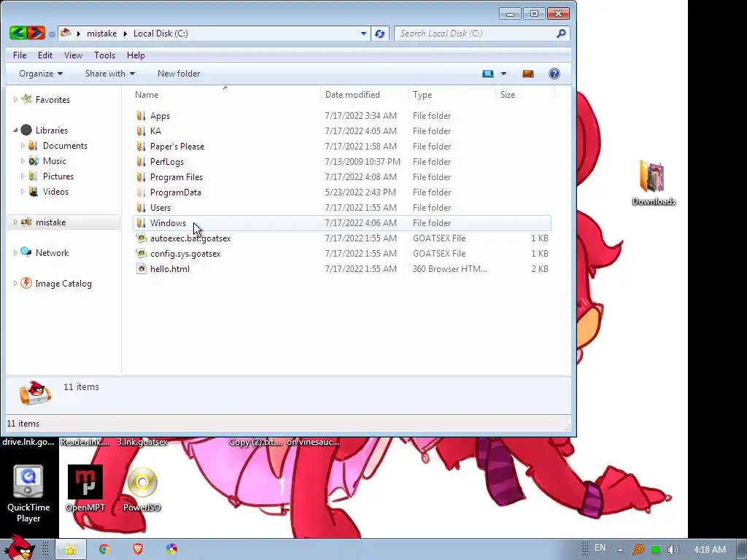Click the EN language indicator
Image resolution: width=747 pixels, height=560 pixels.
tap(600, 548)
